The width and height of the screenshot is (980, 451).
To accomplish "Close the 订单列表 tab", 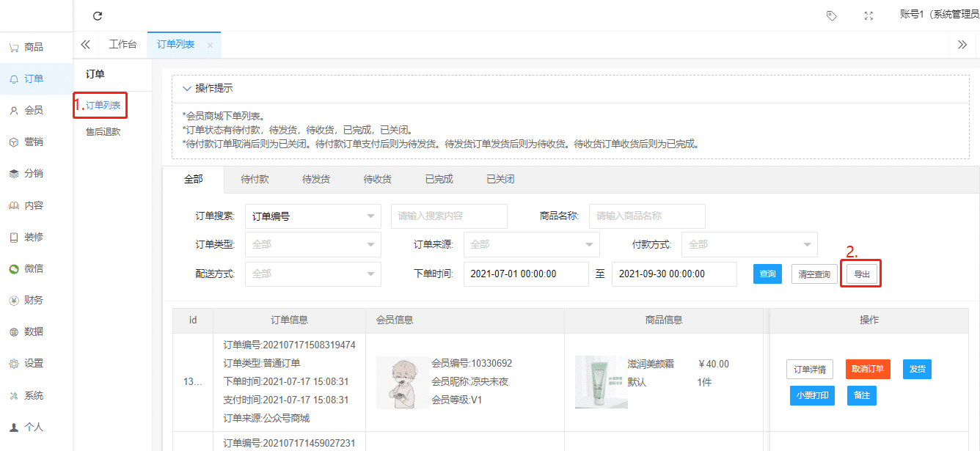I will point(210,45).
